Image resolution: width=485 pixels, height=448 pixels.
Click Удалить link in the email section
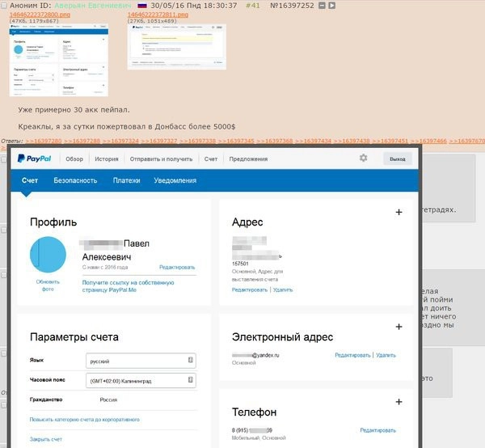pos(386,355)
